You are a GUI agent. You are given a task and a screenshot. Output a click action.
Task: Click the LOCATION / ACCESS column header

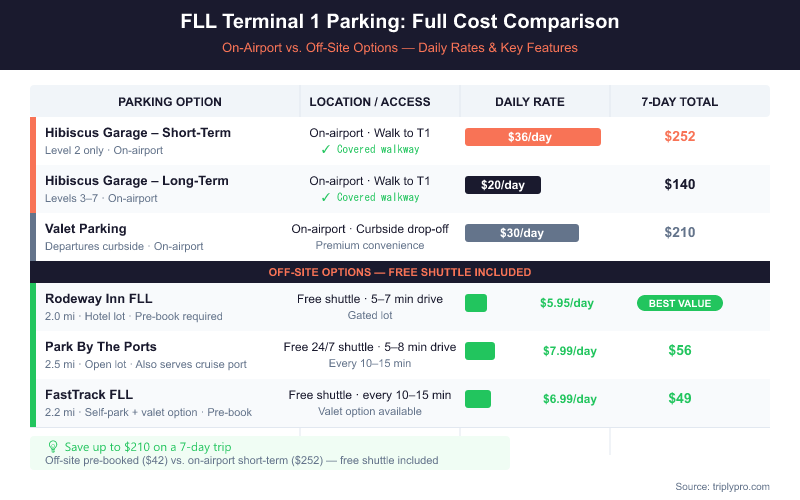point(370,102)
